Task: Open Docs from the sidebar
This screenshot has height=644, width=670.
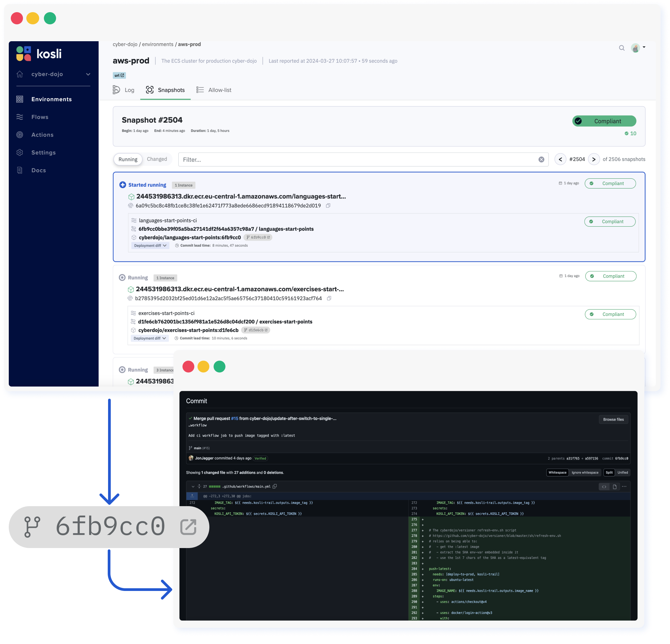Action: [38, 170]
